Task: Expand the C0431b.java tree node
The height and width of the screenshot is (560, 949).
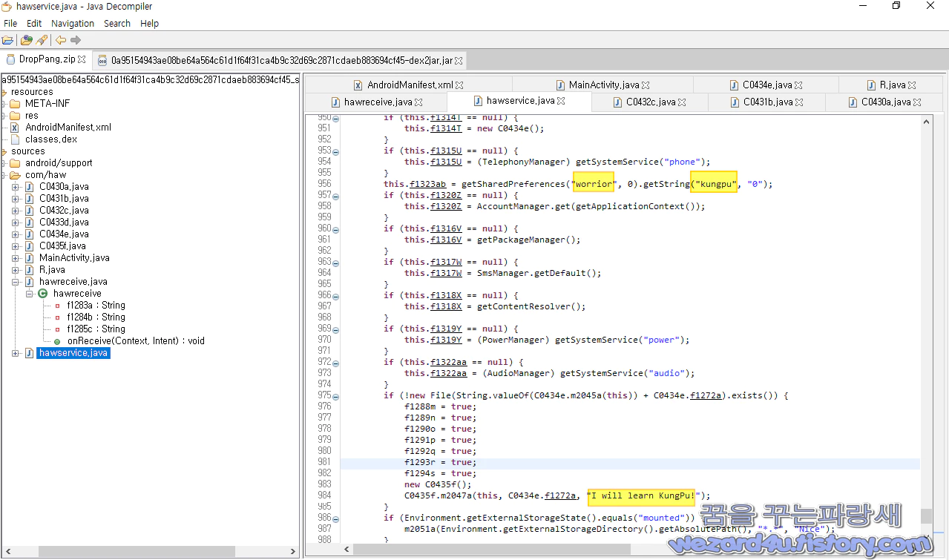Action: click(x=16, y=199)
